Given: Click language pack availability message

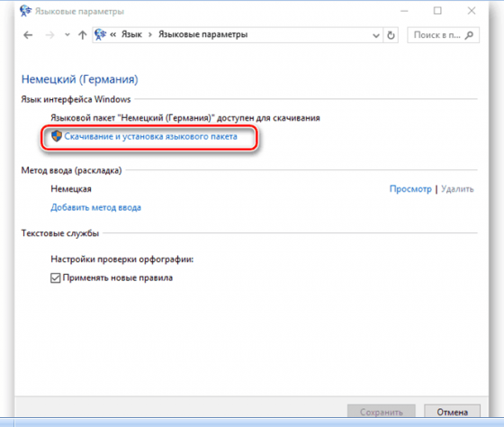Looking at the screenshot, I should coord(185,118).
